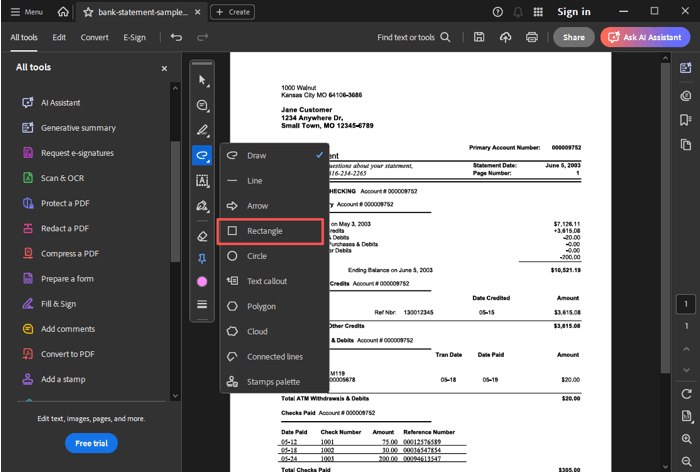Open the line thickness menu icon
The image size is (700, 472).
[202, 304]
